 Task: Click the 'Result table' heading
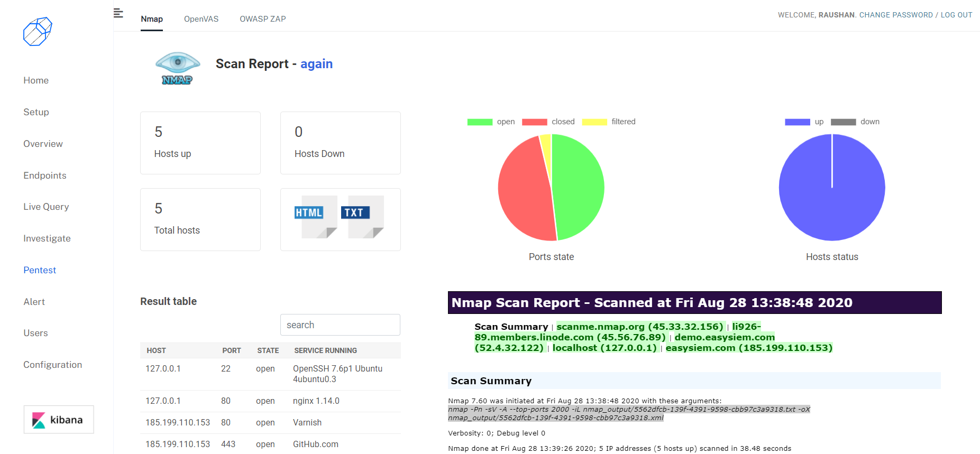(x=168, y=301)
